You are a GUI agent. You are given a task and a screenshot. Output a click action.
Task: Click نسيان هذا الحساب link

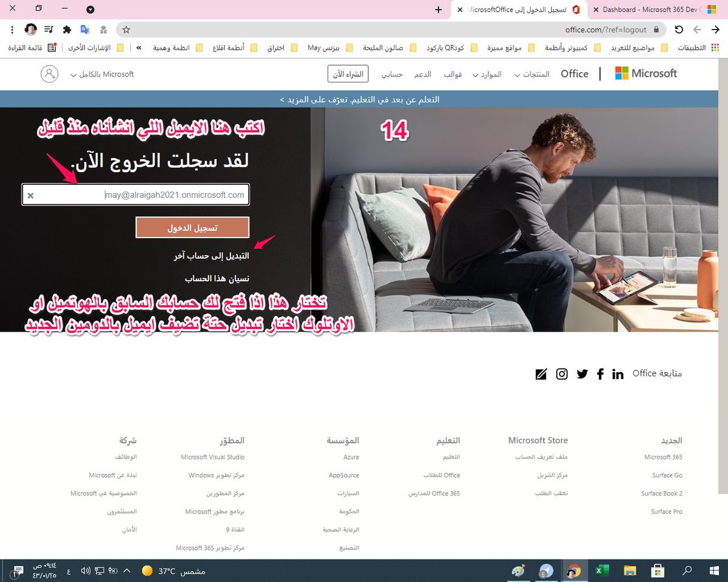pyautogui.click(x=217, y=278)
